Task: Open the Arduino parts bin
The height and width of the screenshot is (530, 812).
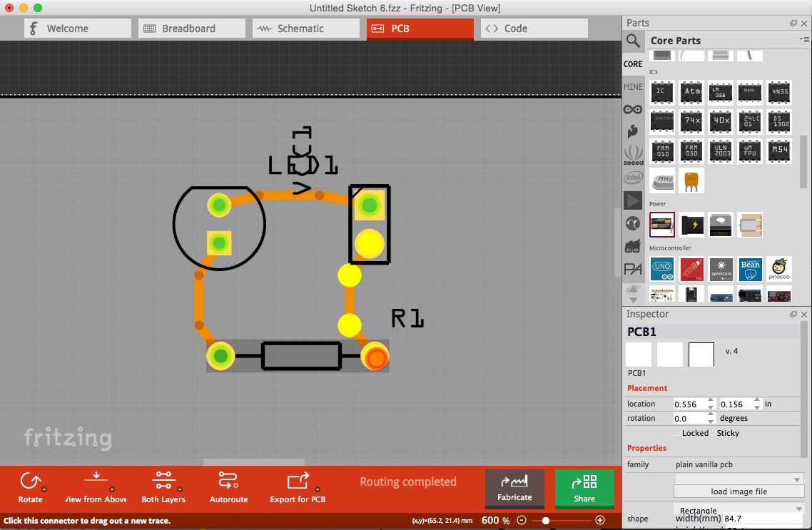Action: point(633,109)
